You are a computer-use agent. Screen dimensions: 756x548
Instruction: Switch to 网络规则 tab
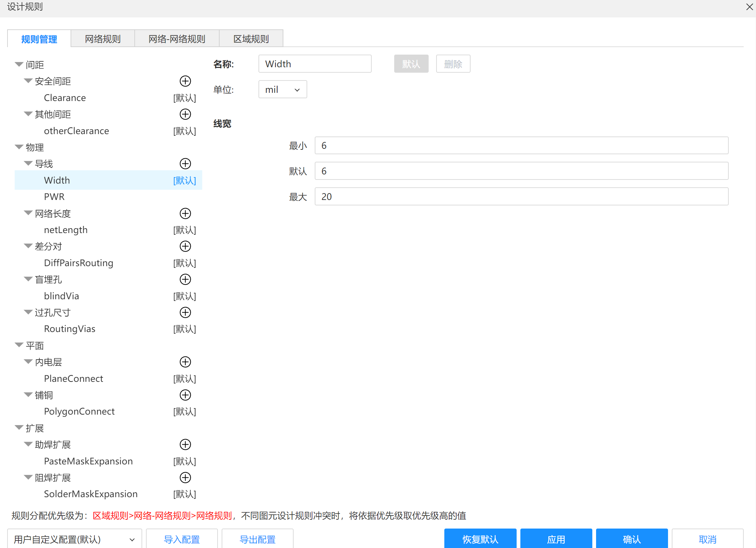(x=103, y=39)
